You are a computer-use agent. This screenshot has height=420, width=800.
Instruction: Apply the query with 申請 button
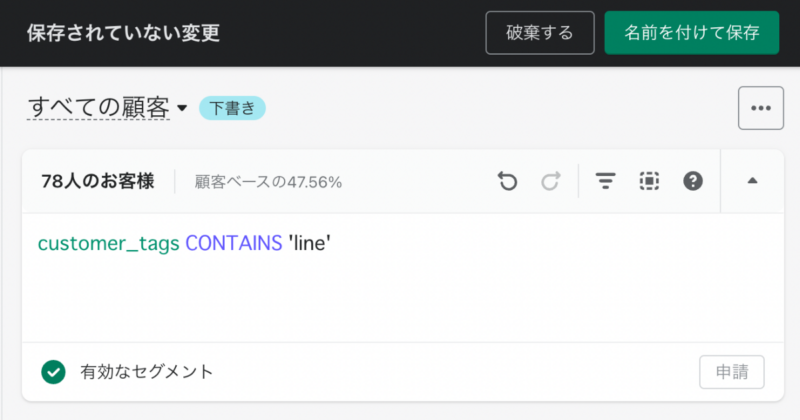coord(732,372)
